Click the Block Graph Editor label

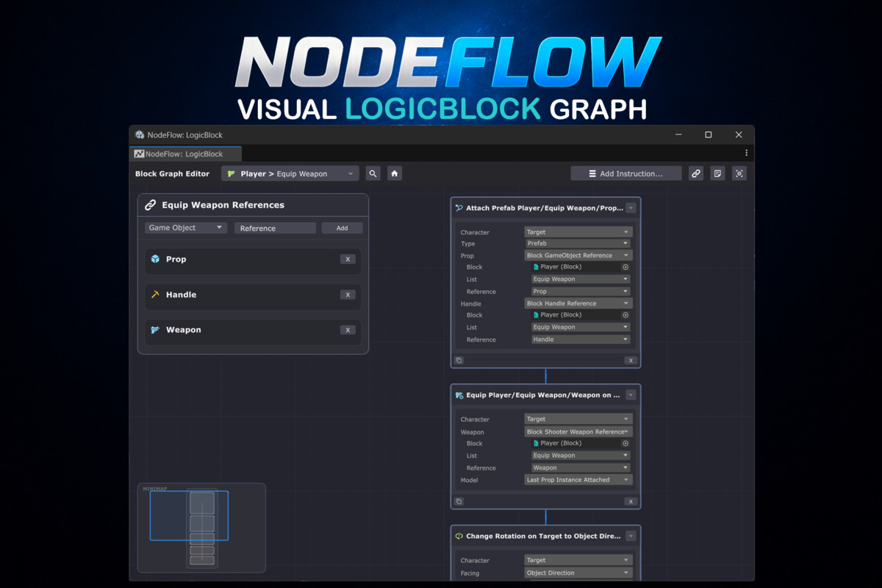172,174
